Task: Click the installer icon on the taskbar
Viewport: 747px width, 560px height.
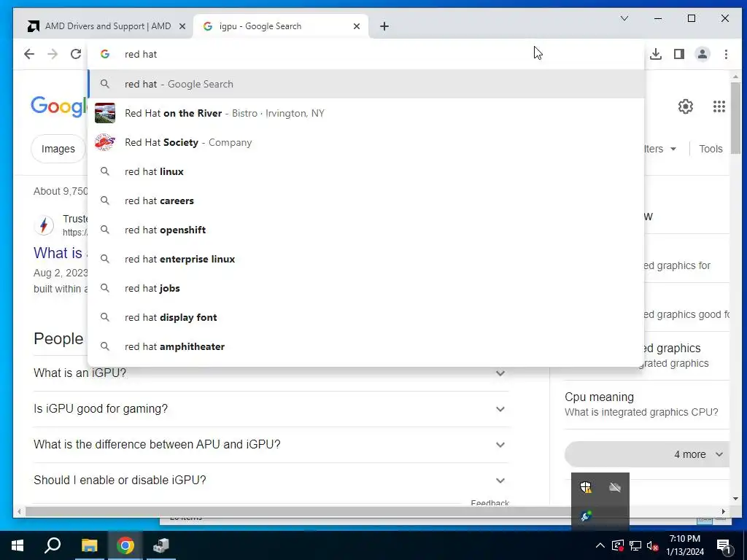Action: pos(161,545)
